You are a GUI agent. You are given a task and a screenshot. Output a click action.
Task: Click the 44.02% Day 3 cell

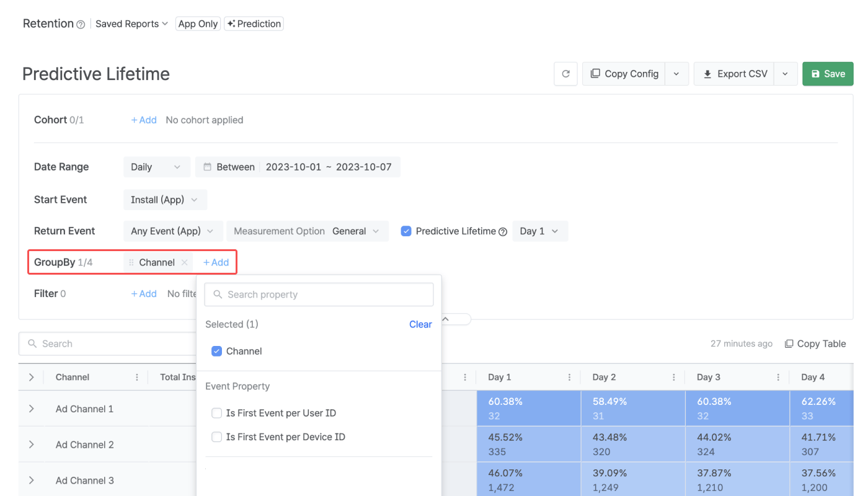(x=738, y=445)
